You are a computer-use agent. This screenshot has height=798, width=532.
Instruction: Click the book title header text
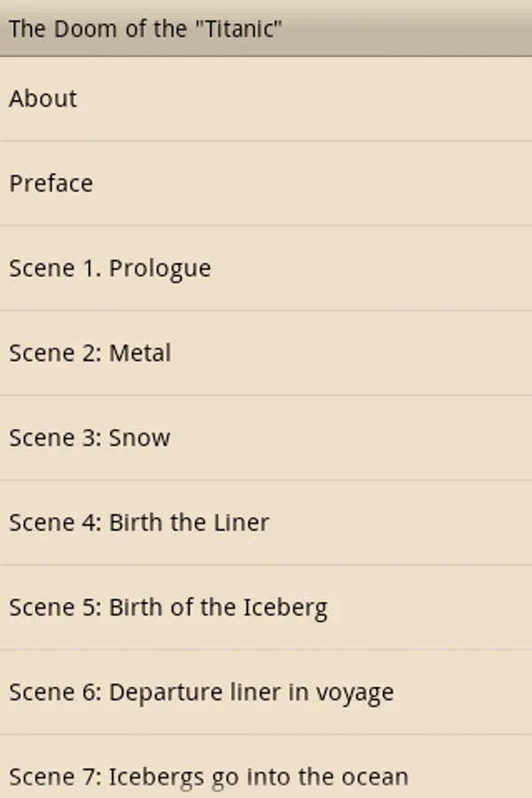point(145,28)
